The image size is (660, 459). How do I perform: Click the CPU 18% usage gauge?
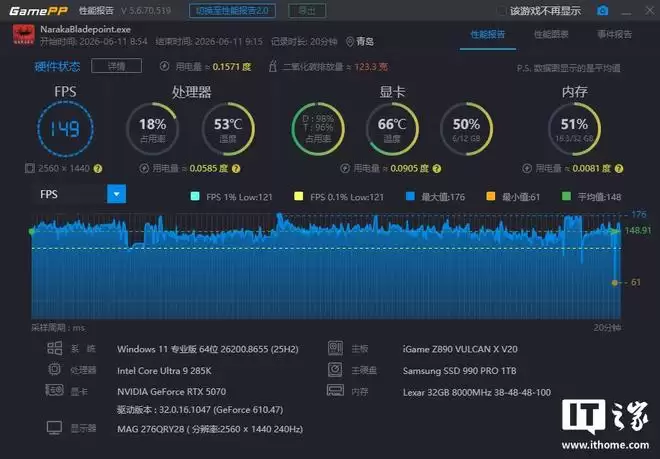(152, 128)
